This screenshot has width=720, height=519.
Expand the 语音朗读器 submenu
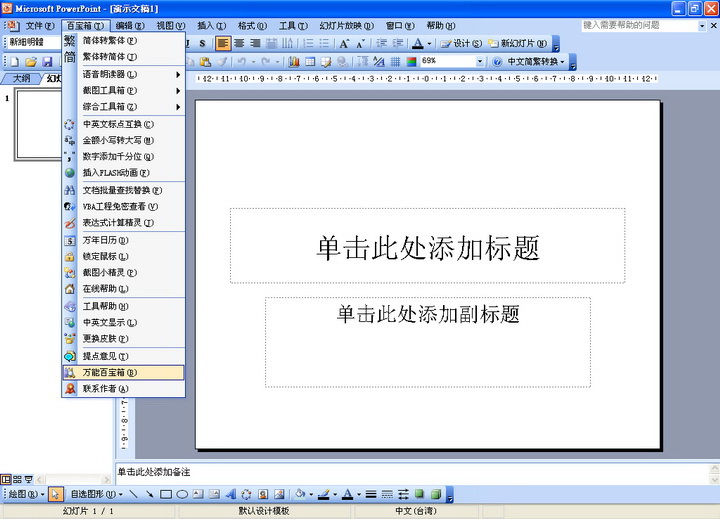[x=124, y=74]
